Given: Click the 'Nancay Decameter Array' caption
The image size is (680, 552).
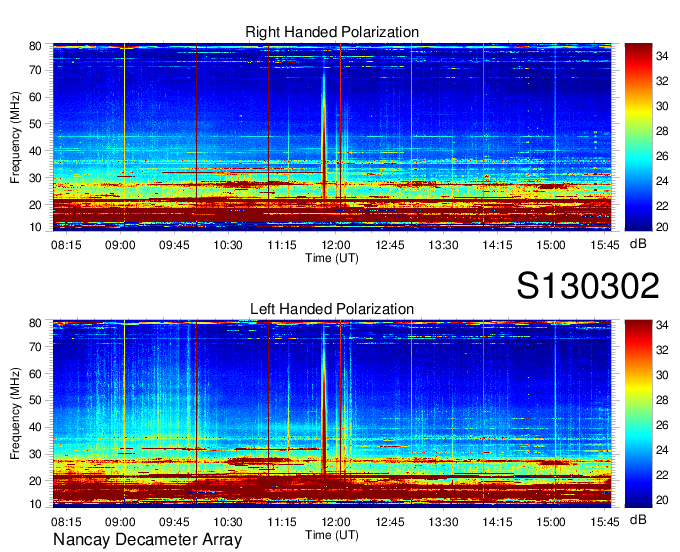Looking at the screenshot, I should 147,540.
